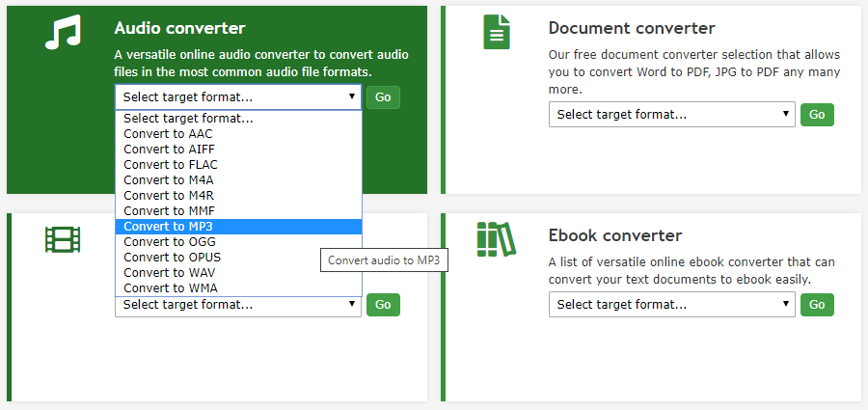Click the Go button in video converter card
This screenshot has width=868, height=410.
pos(383,305)
